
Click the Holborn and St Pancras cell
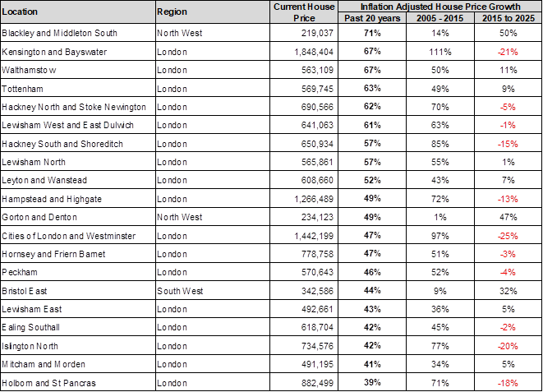pos(77,383)
